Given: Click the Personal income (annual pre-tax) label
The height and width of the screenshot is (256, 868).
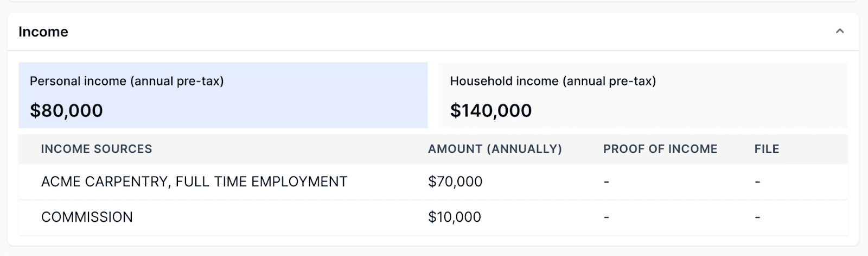Looking at the screenshot, I should [x=127, y=82].
